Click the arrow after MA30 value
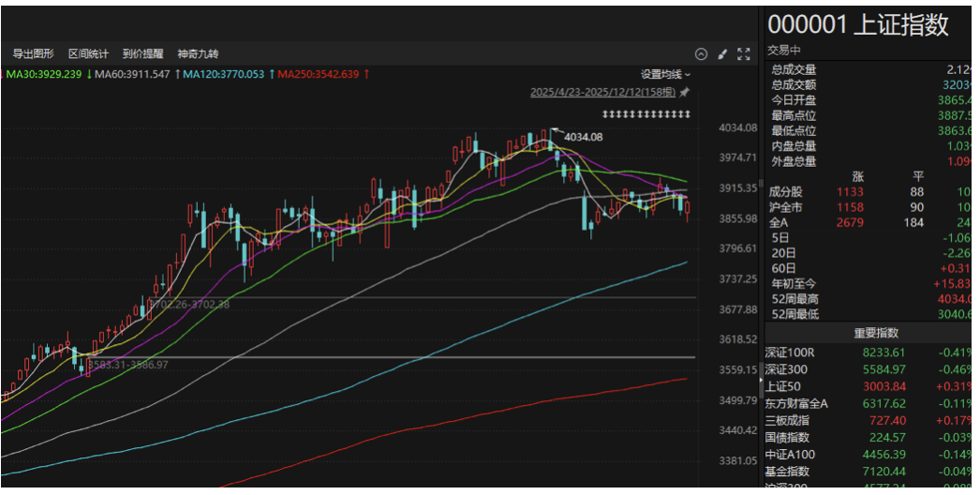980x495 pixels. tap(89, 74)
